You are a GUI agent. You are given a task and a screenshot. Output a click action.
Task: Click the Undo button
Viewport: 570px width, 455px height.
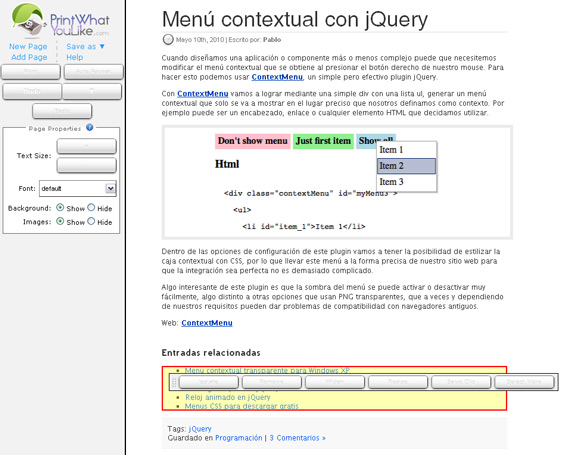pos(32,91)
